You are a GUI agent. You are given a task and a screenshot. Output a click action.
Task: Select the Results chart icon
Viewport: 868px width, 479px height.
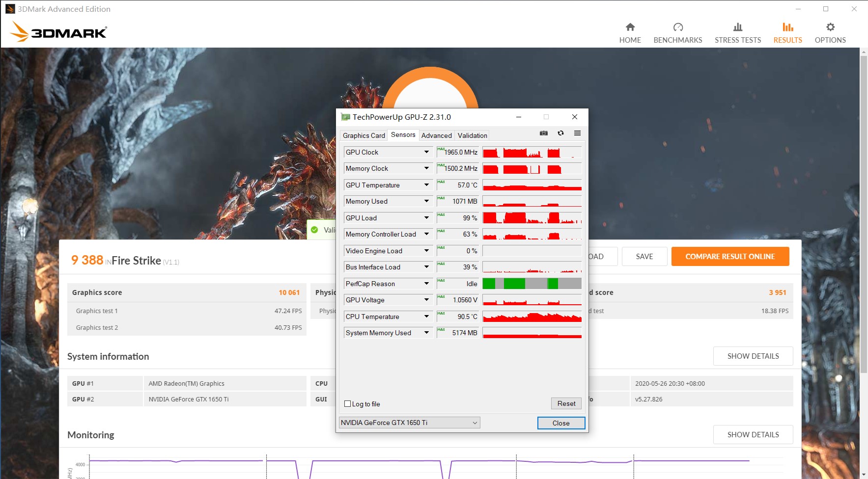(787, 27)
